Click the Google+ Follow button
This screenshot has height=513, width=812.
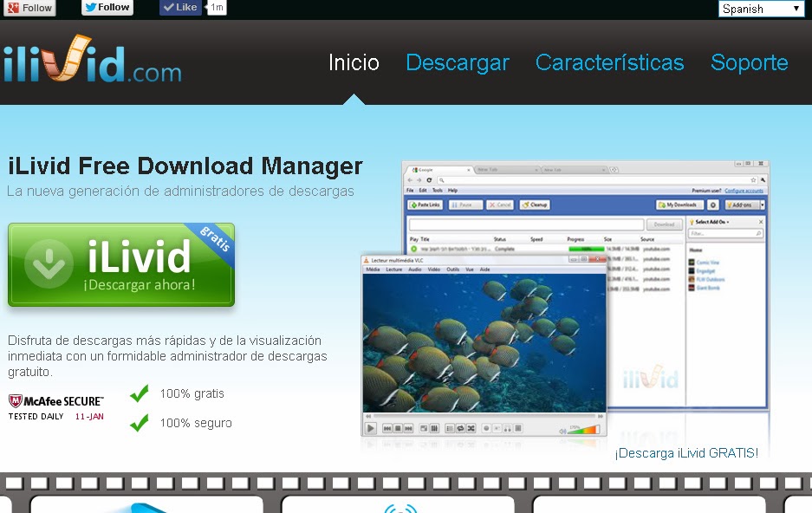30,8
